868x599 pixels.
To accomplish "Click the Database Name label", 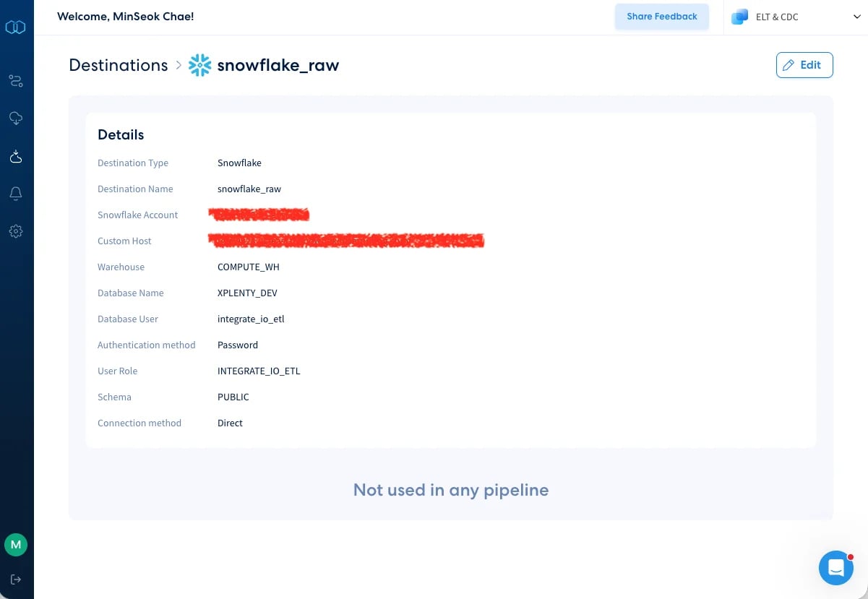I will (x=131, y=293).
